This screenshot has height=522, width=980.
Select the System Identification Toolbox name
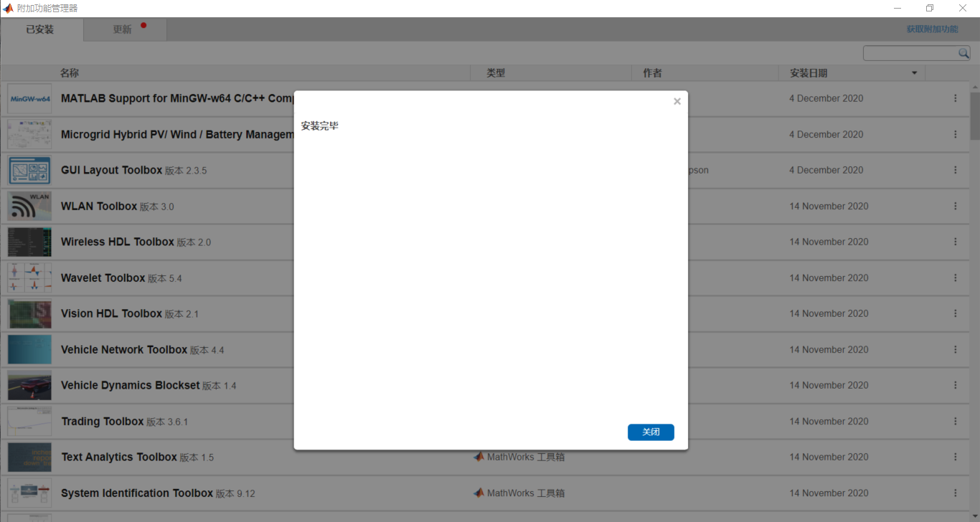(x=137, y=493)
